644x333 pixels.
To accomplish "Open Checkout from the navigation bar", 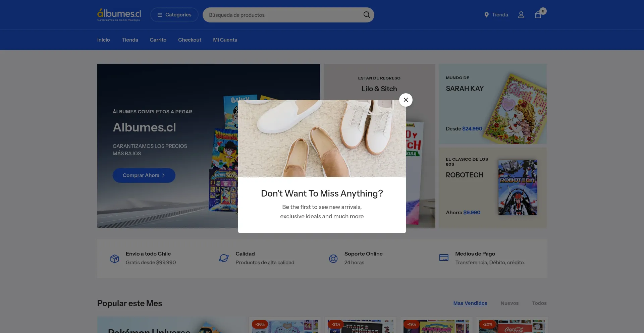I will [x=190, y=40].
